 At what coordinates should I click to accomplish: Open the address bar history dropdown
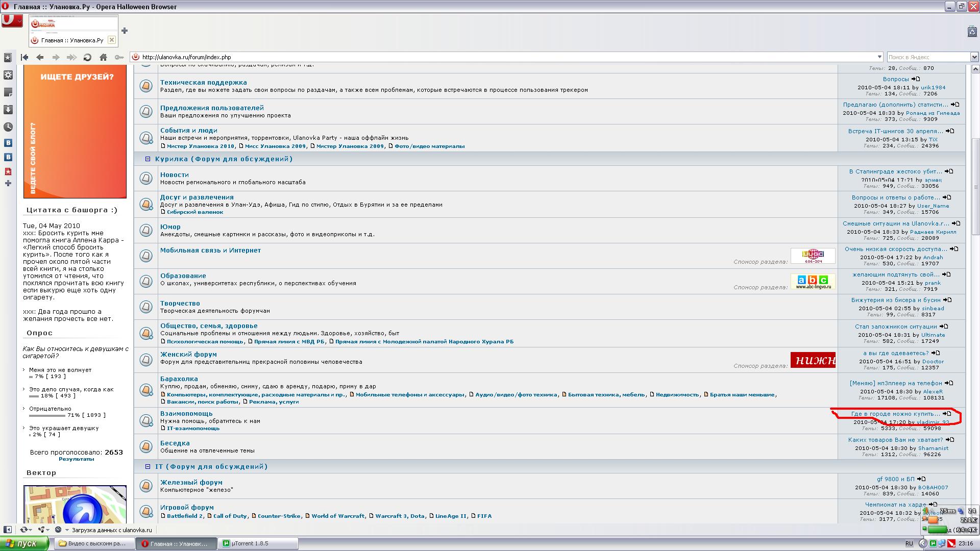879,57
